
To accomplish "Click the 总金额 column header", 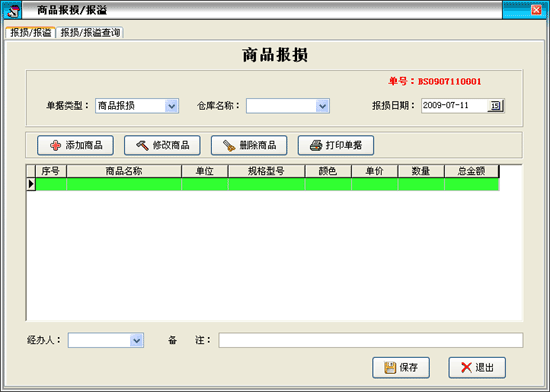I will point(471,171).
